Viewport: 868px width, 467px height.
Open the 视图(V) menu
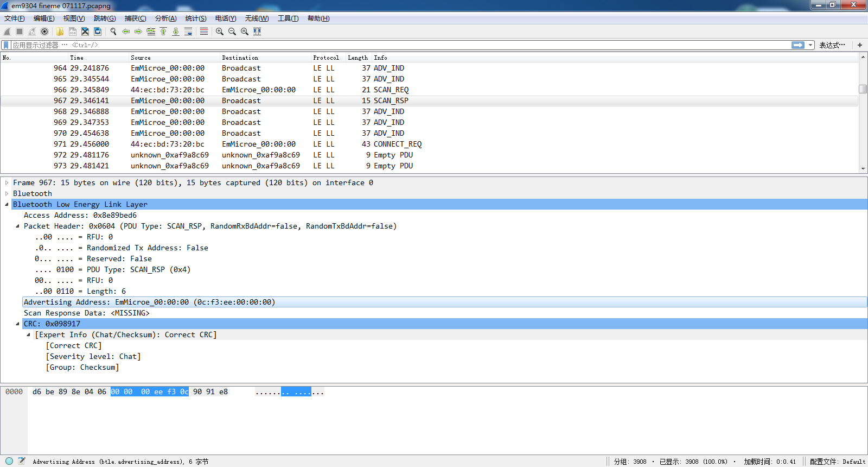(74, 18)
